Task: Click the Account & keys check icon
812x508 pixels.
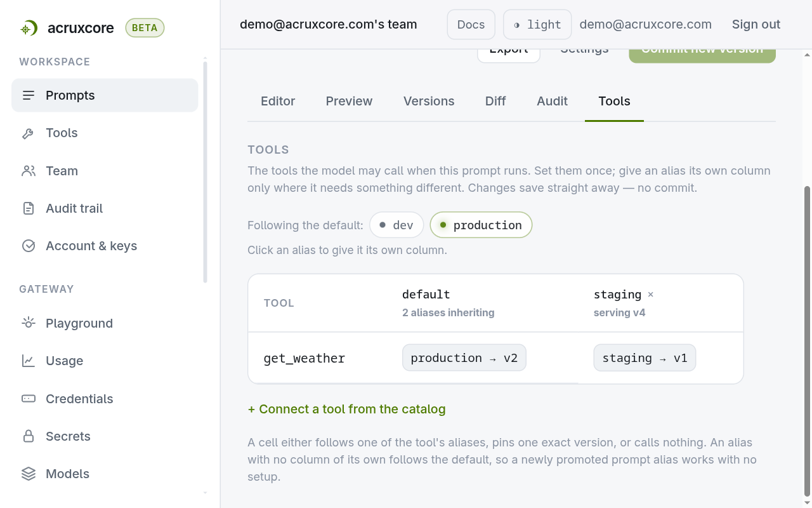Action: (x=29, y=246)
